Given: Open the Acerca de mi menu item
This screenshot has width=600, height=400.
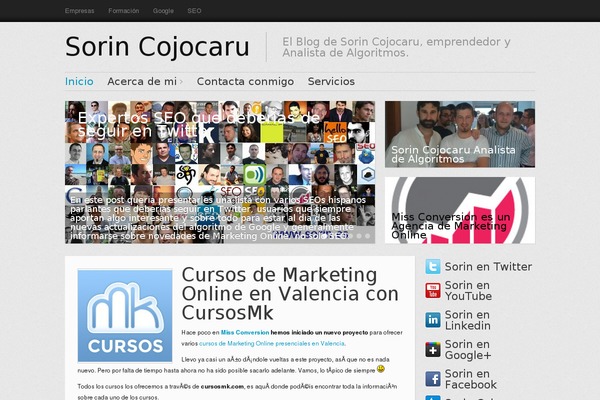Looking at the screenshot, I should coord(142,82).
